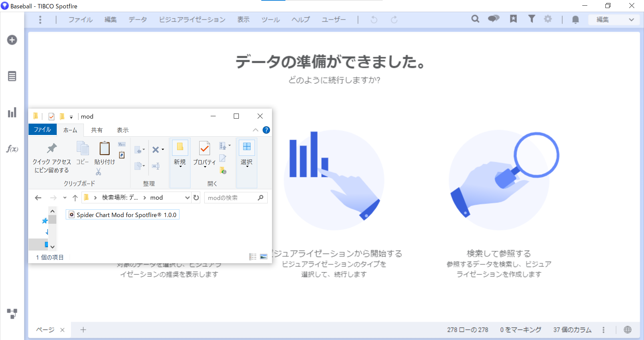Open the bookmarks icon in Spotfire toolbar
Screen dimensions: 644x340
pyautogui.click(x=513, y=19)
